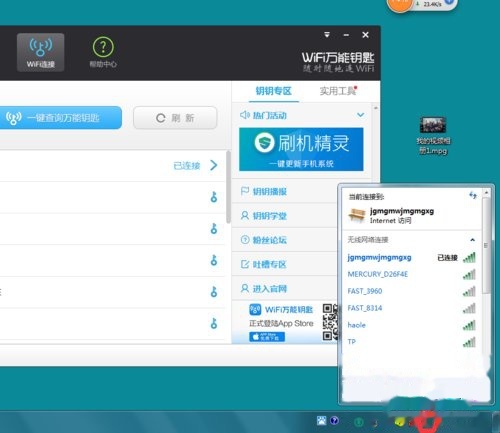The width and height of the screenshot is (500, 433).
Task: Open the 进入官网 link
Action: (x=269, y=289)
